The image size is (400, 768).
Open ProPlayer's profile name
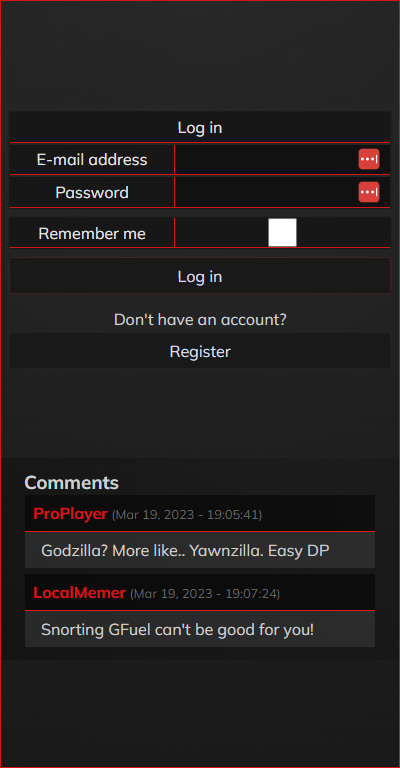pyautogui.click(x=71, y=514)
